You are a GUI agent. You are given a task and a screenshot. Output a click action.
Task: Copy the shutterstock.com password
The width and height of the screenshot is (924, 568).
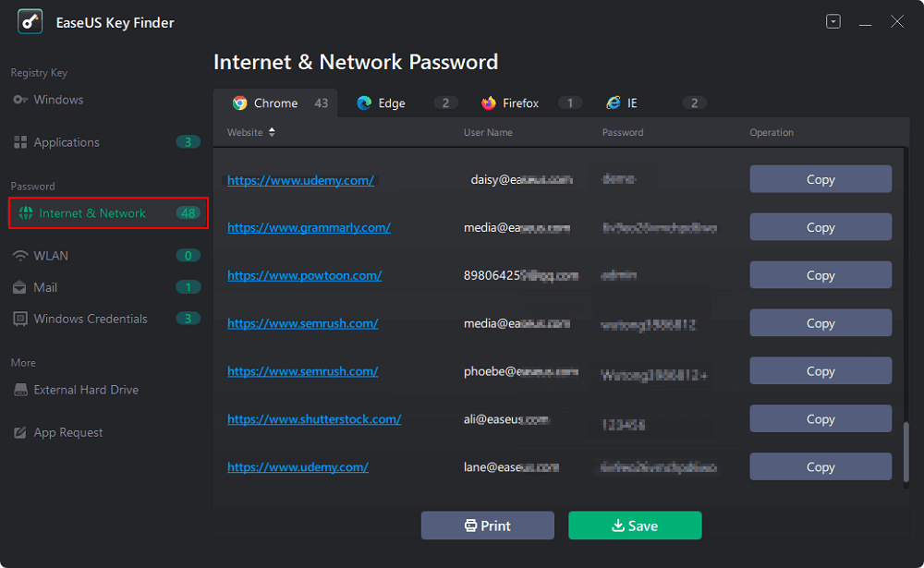820,419
